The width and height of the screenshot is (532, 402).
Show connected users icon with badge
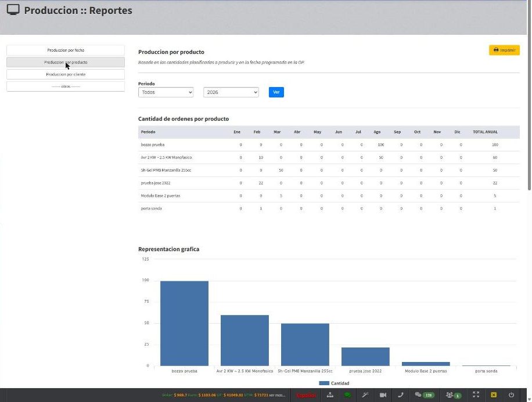tap(453, 395)
